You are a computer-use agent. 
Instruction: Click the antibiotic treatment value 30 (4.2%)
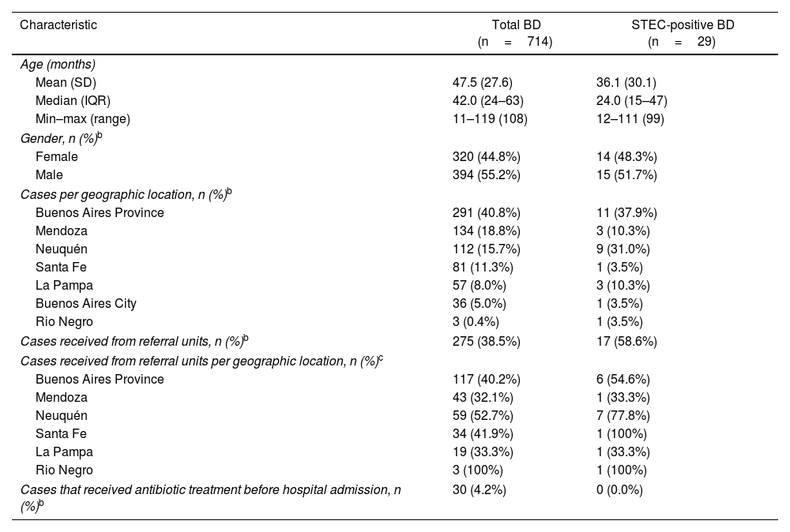pos(479,489)
